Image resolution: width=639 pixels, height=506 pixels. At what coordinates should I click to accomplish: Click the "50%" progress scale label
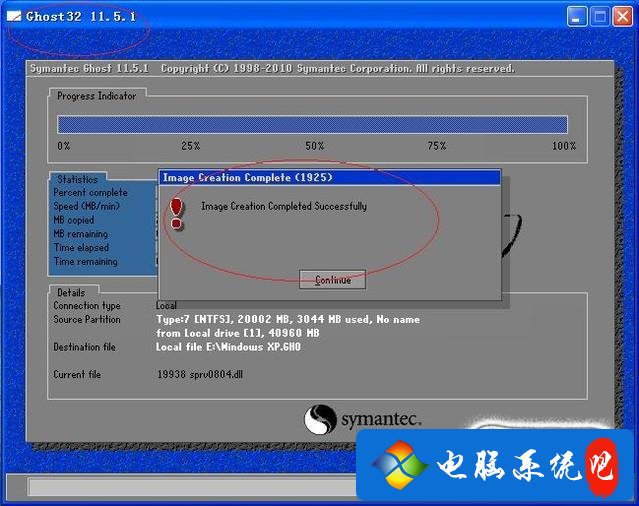(315, 146)
